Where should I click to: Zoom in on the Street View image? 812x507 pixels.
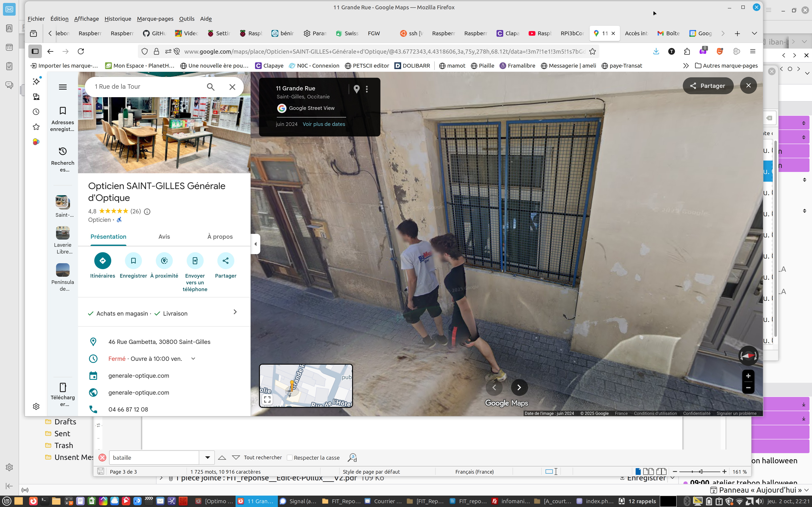pos(748,376)
